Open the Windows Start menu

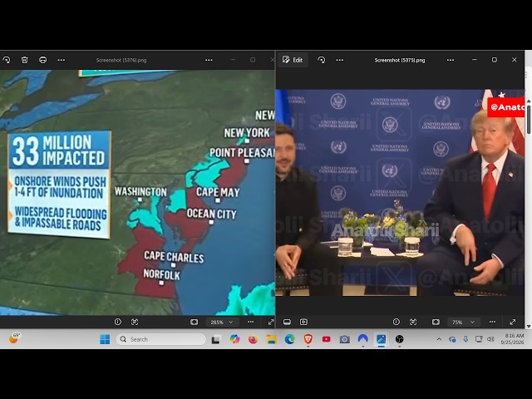105,339
